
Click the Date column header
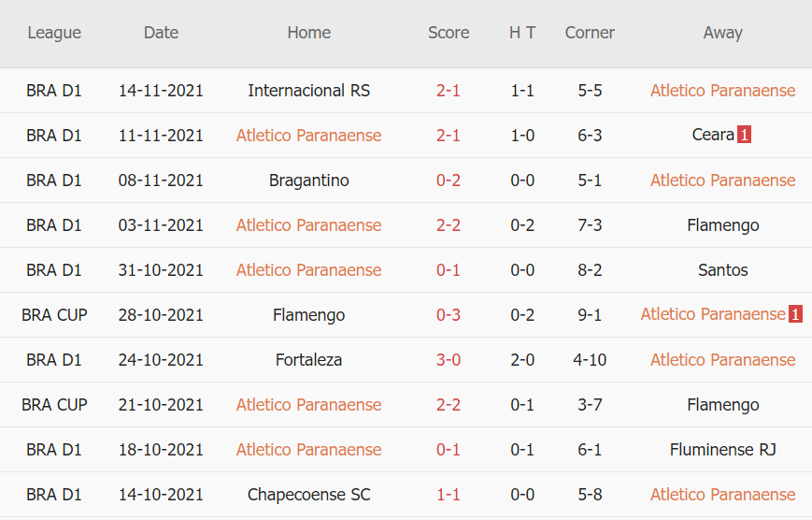tap(161, 33)
